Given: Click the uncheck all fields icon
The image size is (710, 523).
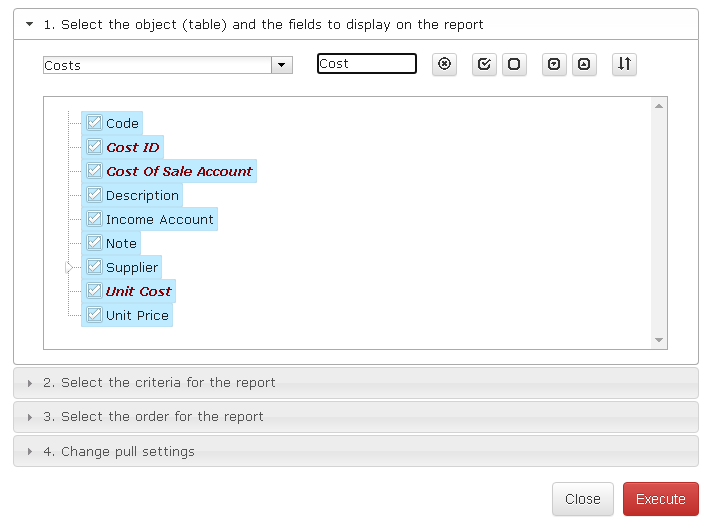Looking at the screenshot, I should (514, 64).
